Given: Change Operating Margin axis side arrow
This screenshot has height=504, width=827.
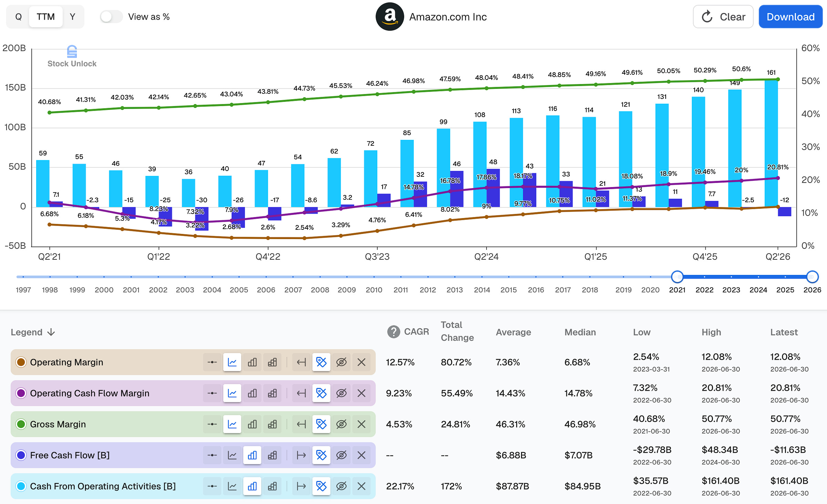Looking at the screenshot, I should pos(302,362).
